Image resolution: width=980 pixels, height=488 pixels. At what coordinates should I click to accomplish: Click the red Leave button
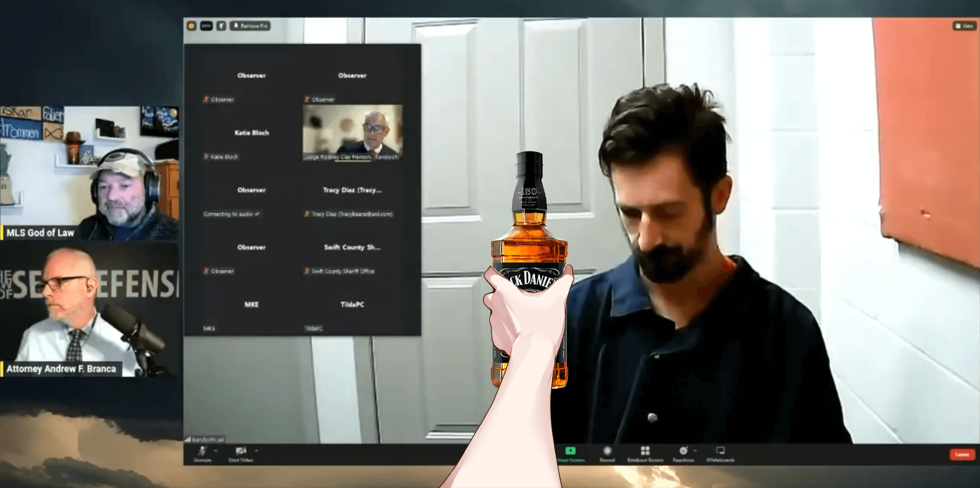(962, 454)
